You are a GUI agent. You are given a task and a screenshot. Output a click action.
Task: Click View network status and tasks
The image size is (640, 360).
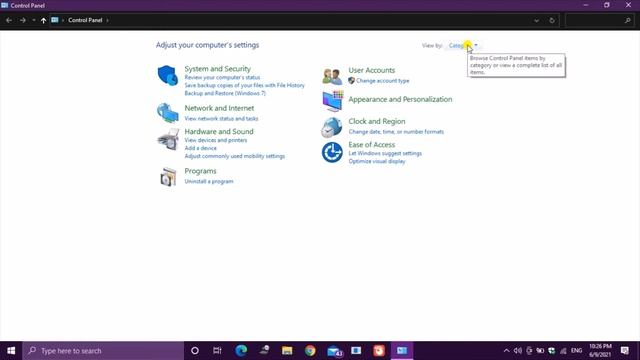[221, 118]
